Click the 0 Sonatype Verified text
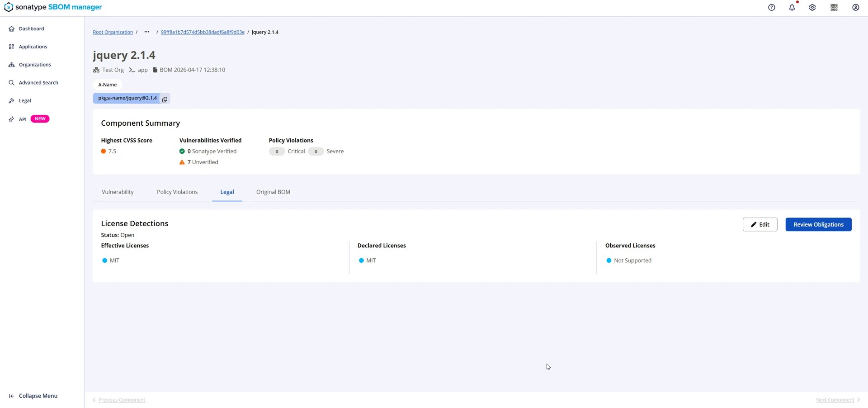The width and height of the screenshot is (868, 408). [x=212, y=152]
